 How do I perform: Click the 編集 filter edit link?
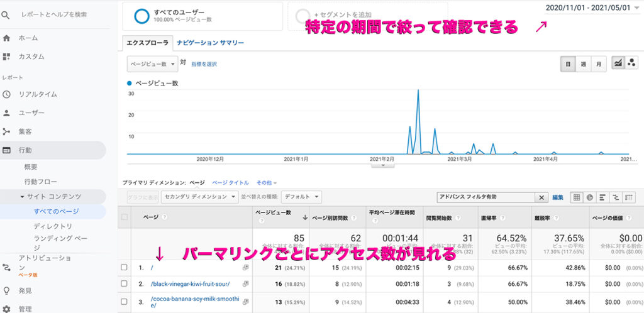click(558, 197)
